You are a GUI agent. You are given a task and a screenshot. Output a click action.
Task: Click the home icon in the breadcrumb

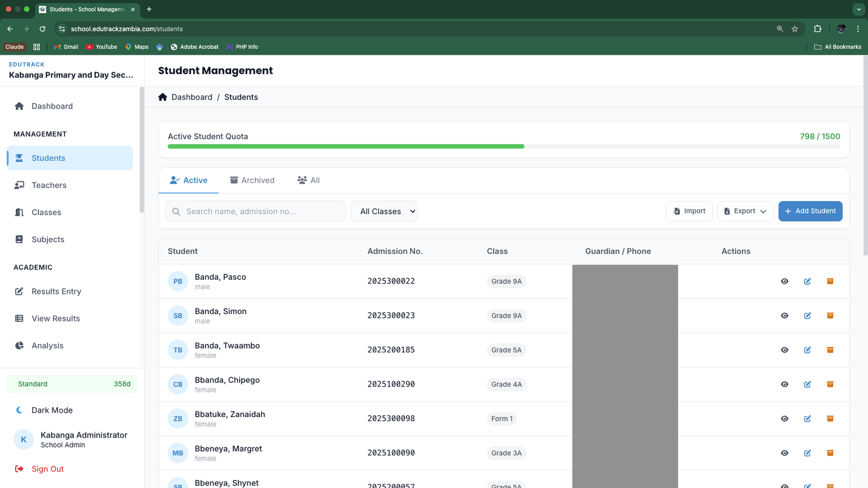163,97
